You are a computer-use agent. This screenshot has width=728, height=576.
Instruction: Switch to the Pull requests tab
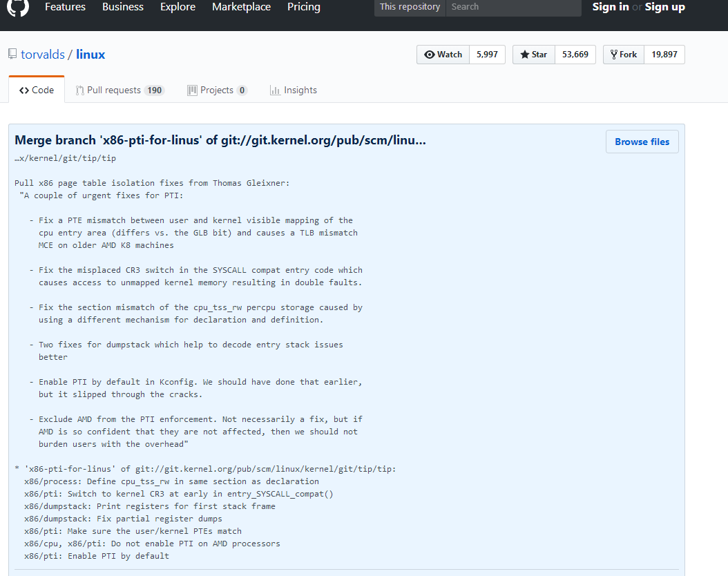tap(115, 90)
